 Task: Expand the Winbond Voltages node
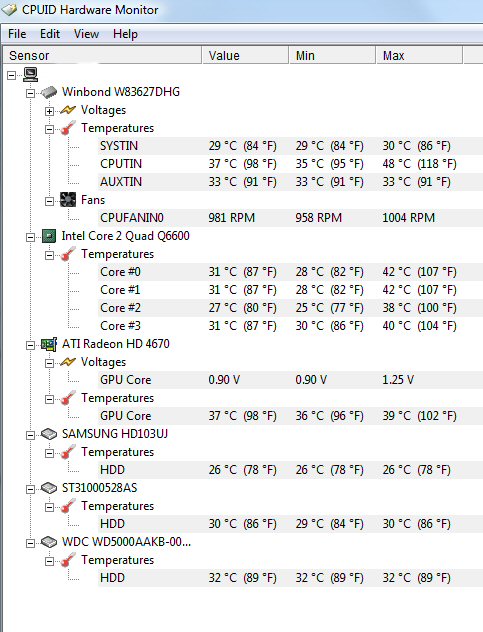coord(49,111)
